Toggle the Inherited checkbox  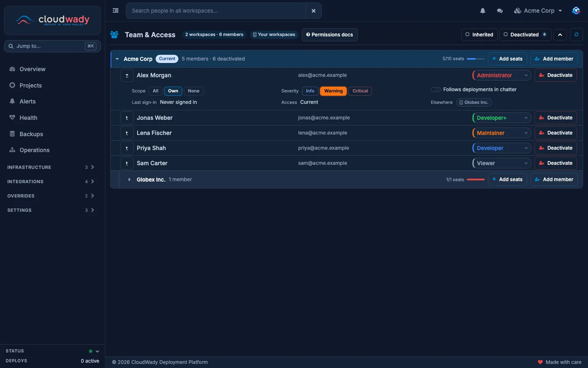coord(468,35)
